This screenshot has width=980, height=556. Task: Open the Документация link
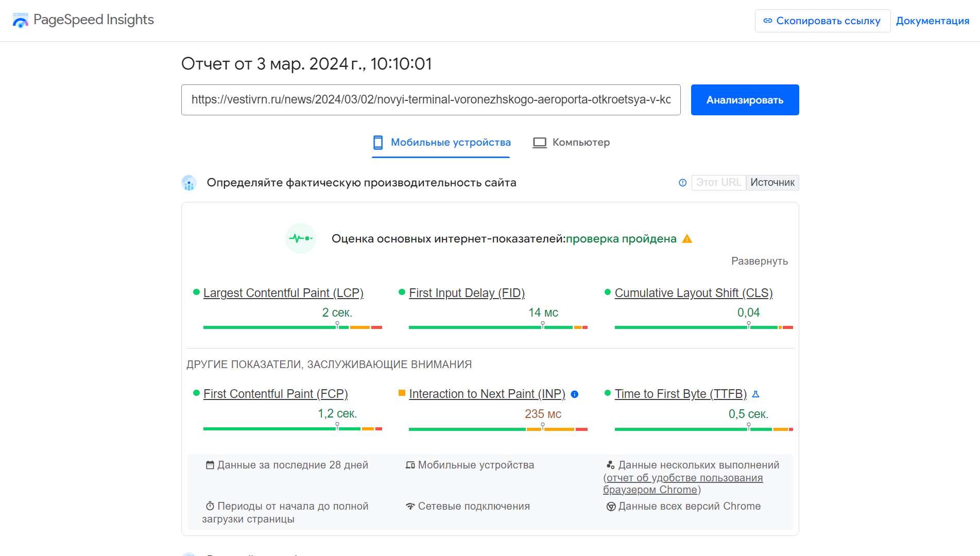(x=933, y=21)
